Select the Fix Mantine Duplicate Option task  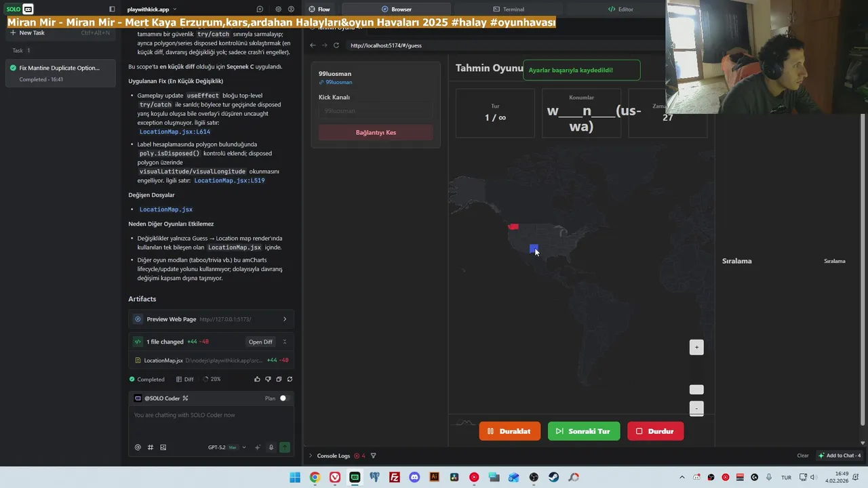point(60,73)
